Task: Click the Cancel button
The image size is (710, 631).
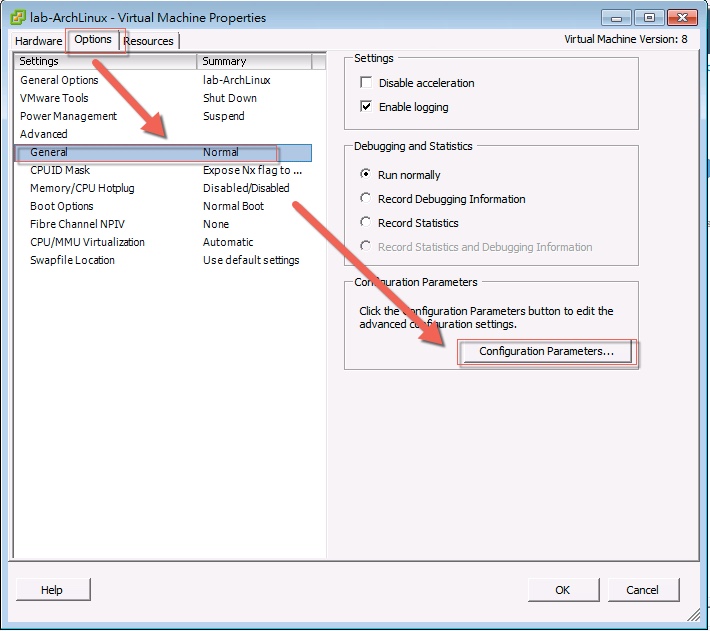Action: 642,590
